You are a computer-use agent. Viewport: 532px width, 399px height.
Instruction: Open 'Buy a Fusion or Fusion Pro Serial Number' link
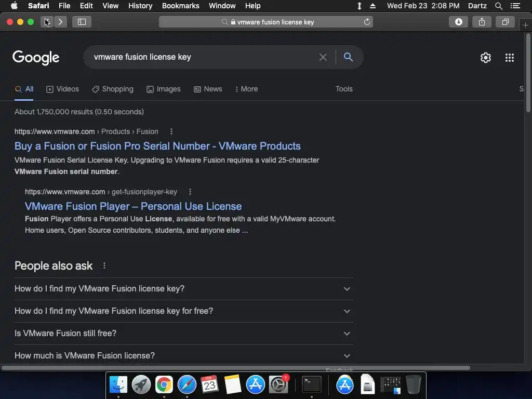tap(157, 146)
